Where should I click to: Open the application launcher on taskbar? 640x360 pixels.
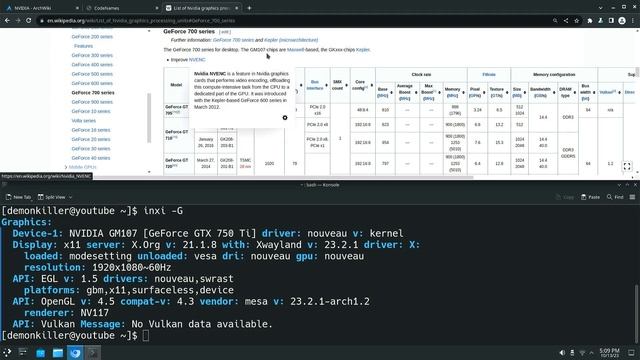pyautogui.click(x=7, y=352)
